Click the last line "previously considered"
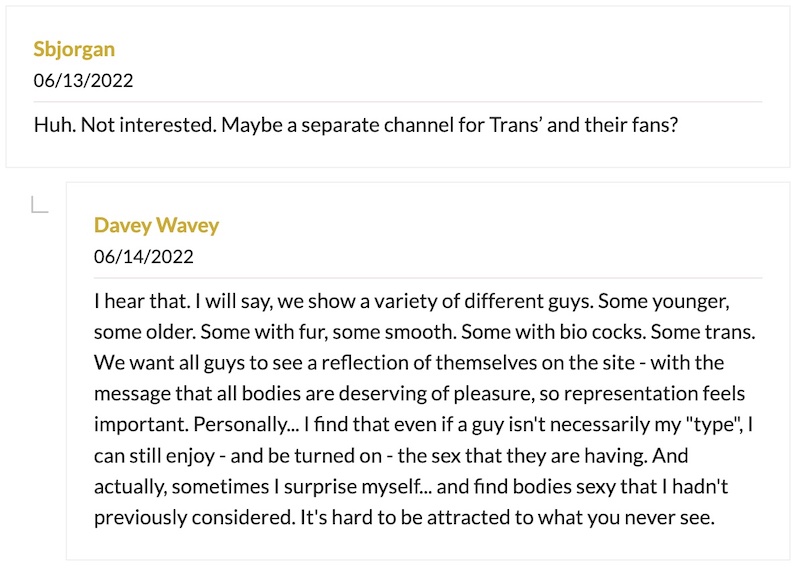The image size is (800, 568). click(x=404, y=517)
